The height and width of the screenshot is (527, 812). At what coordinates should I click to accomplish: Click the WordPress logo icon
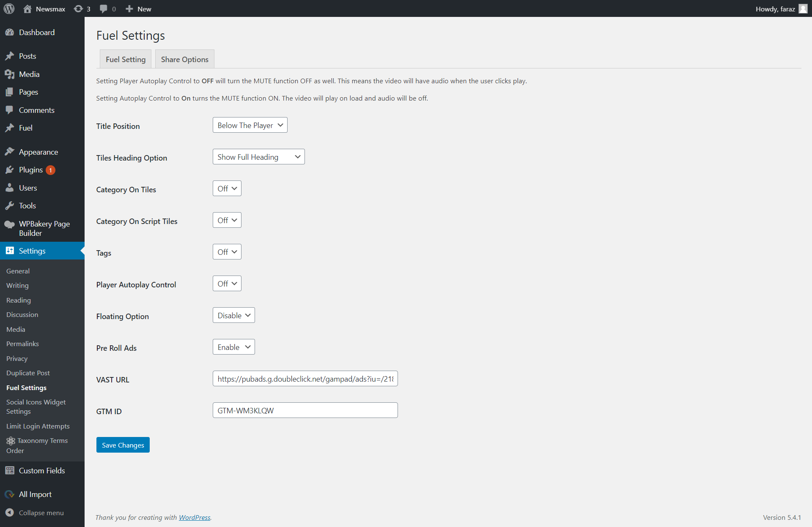[9, 8]
